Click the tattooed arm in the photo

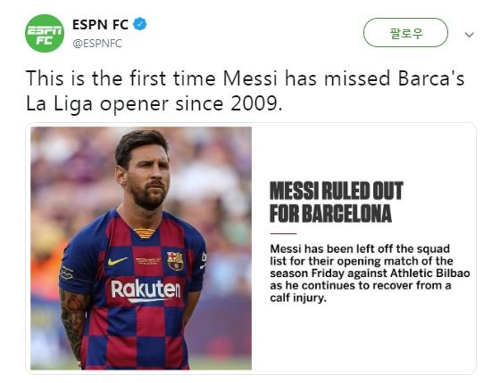(74, 322)
